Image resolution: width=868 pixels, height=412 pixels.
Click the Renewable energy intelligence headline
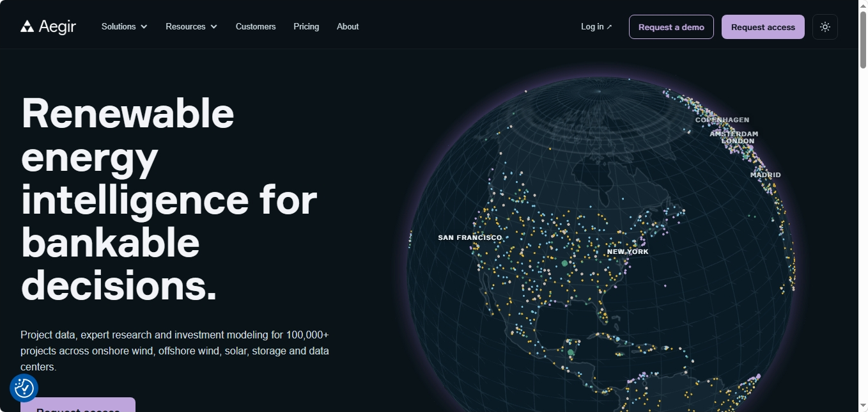[169, 199]
